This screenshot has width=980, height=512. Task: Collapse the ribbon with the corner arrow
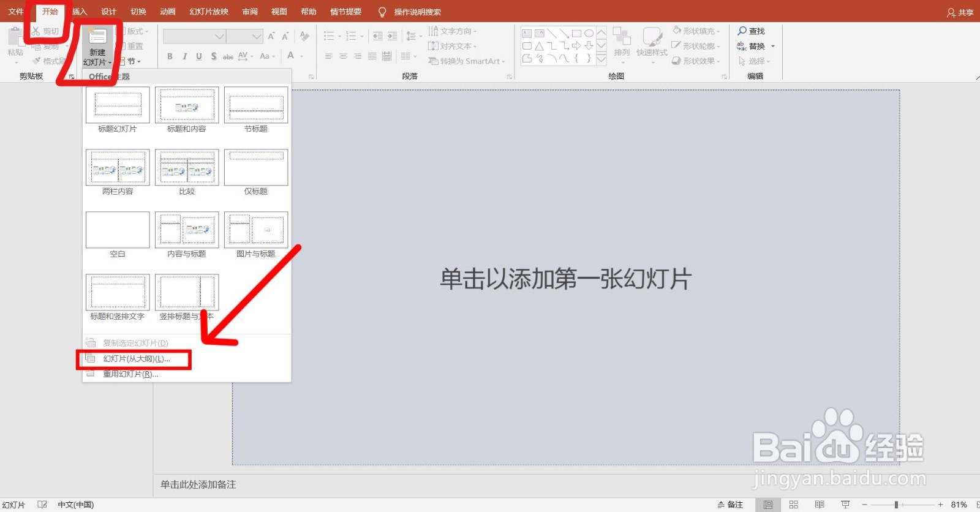point(977,77)
